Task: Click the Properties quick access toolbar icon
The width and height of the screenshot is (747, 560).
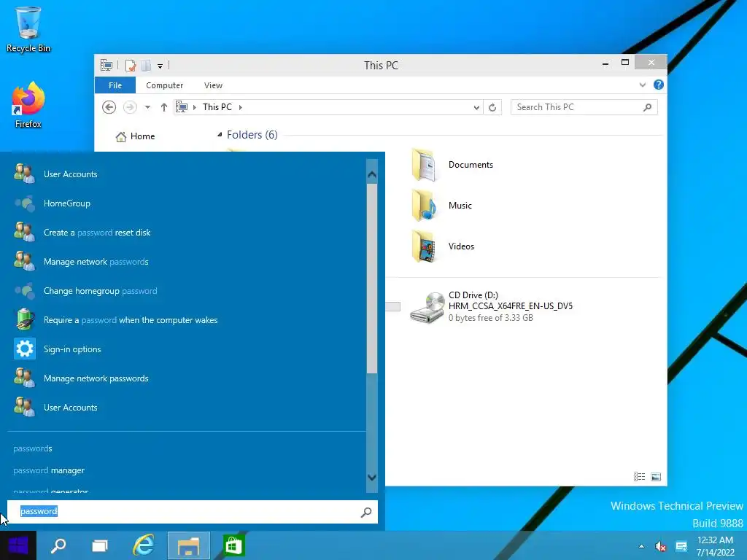Action: point(130,65)
